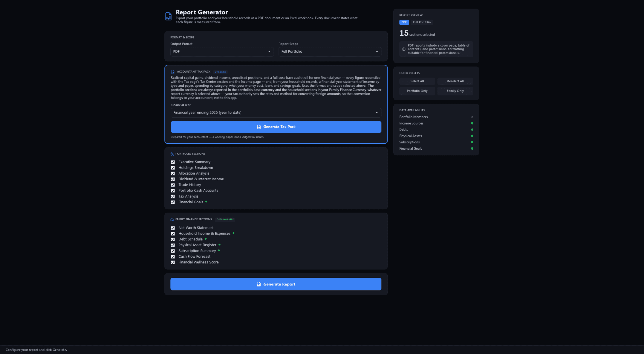The width and height of the screenshot is (644, 354).
Task: Uncheck Allocation Analysis section
Action: (173, 173)
